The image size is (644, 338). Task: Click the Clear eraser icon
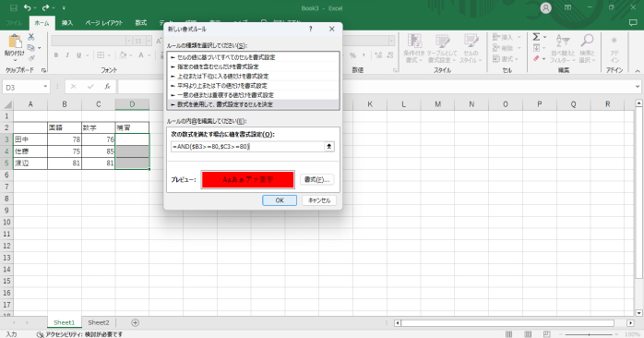pos(536,59)
